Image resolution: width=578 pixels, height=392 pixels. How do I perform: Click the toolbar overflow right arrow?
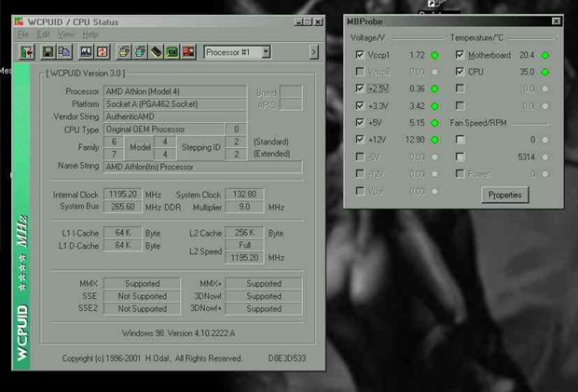313,52
